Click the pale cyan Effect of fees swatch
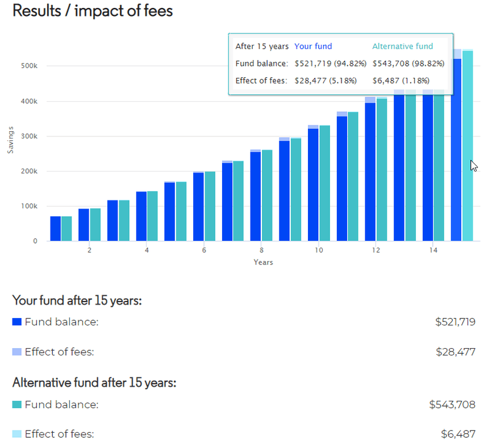The width and height of the screenshot is (484, 448). pos(17,434)
